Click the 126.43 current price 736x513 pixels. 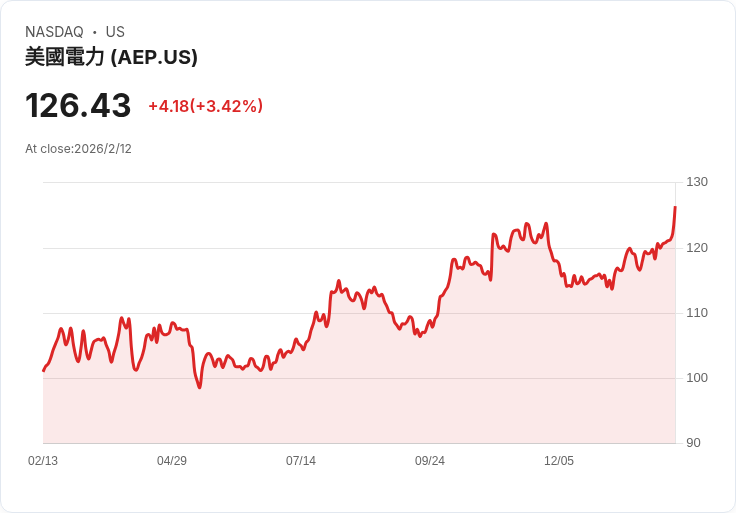(78, 106)
